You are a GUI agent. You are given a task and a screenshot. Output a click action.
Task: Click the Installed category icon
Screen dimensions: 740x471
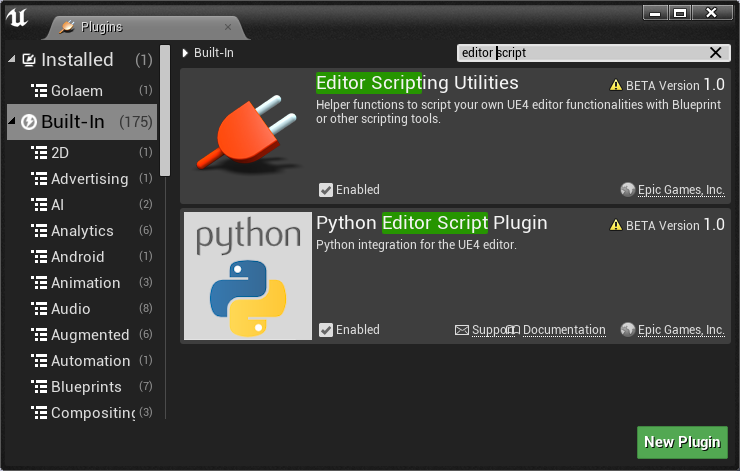[x=29, y=60]
